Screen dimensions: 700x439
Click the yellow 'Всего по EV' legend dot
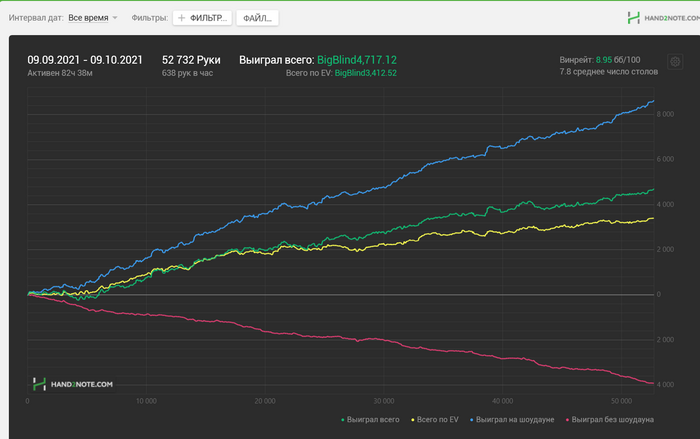click(412, 420)
